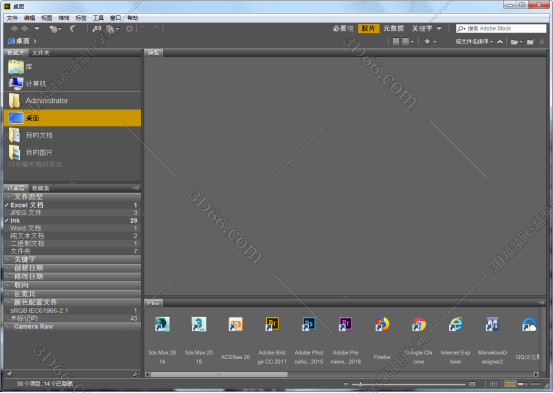Create a new folder icon

[x=530, y=42]
